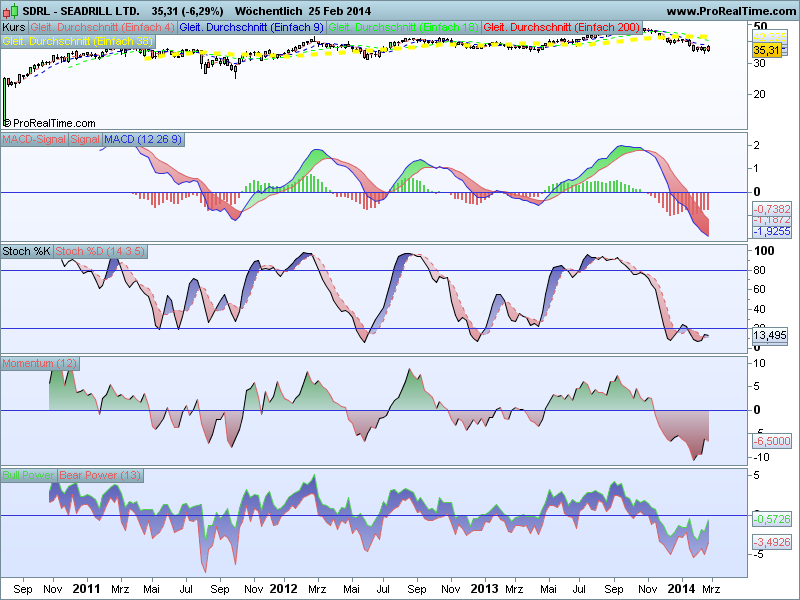The image size is (800, 600).
Task: Click the -0,7382 MACD value tag
Action: pos(772,209)
